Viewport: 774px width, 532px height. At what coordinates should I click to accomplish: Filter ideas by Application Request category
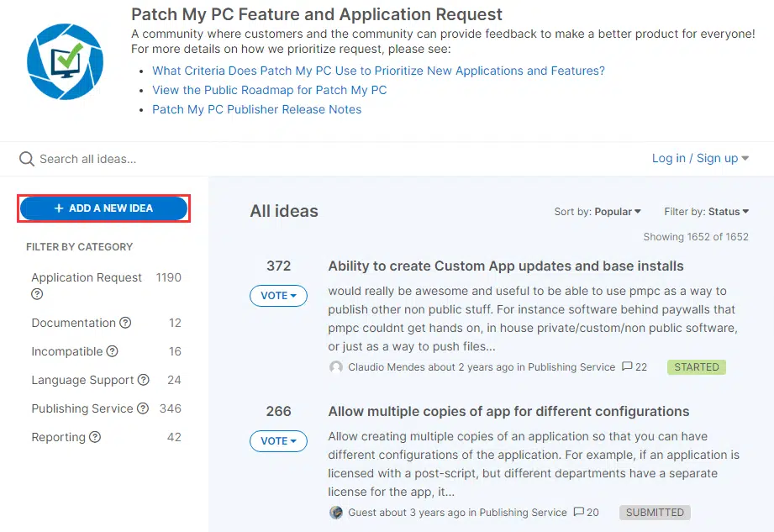87,277
